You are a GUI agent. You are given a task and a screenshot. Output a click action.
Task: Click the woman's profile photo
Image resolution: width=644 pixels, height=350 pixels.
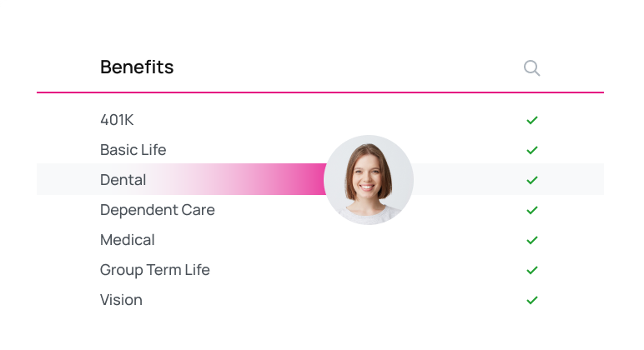tap(369, 180)
